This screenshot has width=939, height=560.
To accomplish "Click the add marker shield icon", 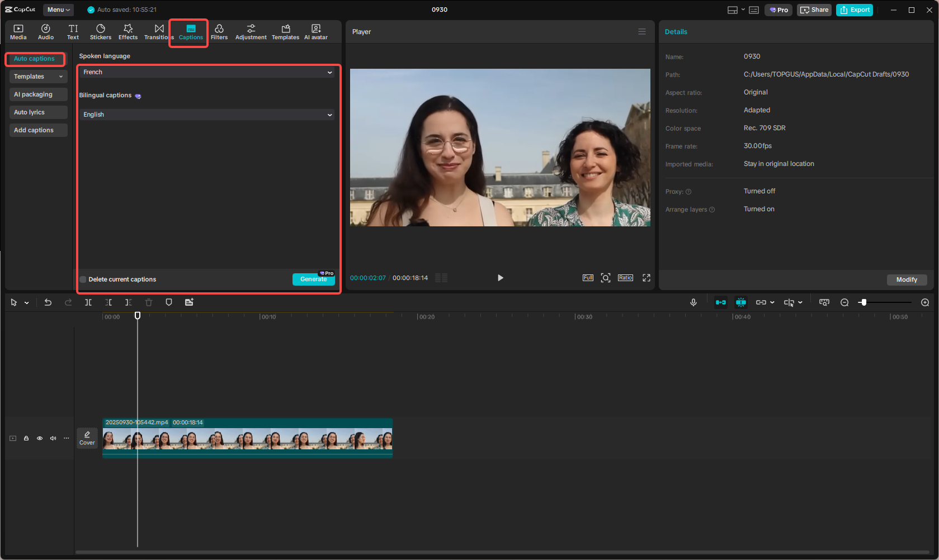I will tap(169, 302).
